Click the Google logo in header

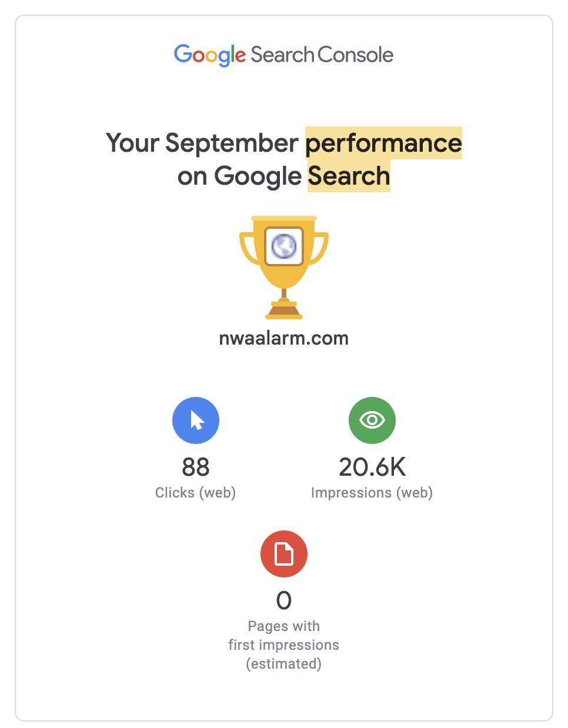tap(210, 55)
